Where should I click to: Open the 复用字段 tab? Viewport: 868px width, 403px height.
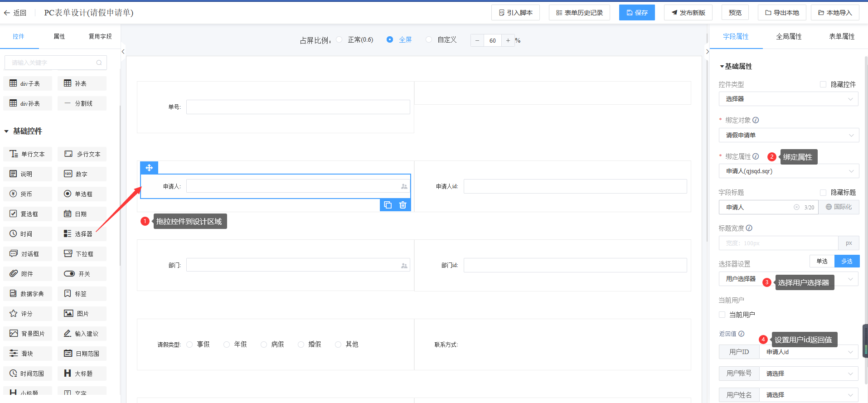(x=100, y=36)
